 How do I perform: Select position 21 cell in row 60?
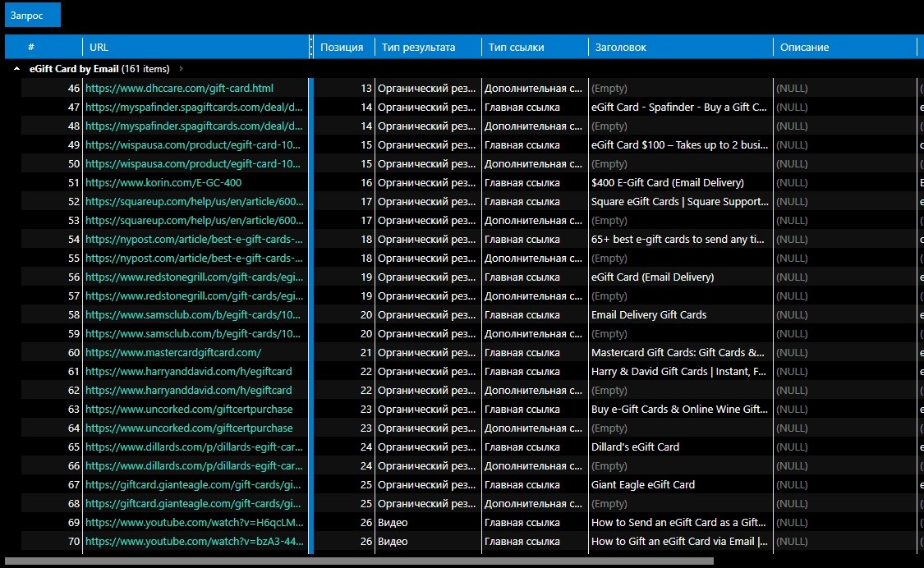tap(343, 352)
